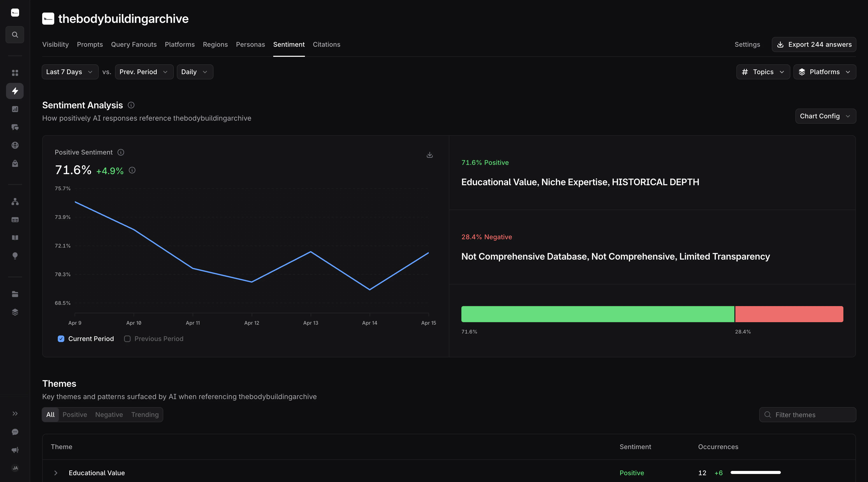Show info next to Positive Sentiment label
The image size is (868, 482).
click(x=121, y=152)
